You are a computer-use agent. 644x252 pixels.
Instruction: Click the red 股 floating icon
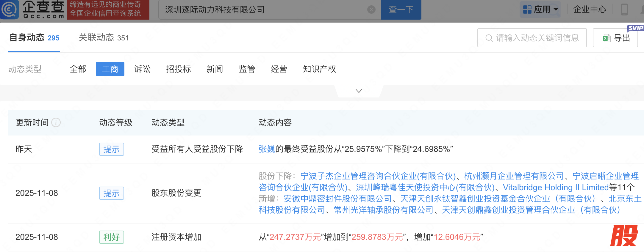tap(624, 236)
